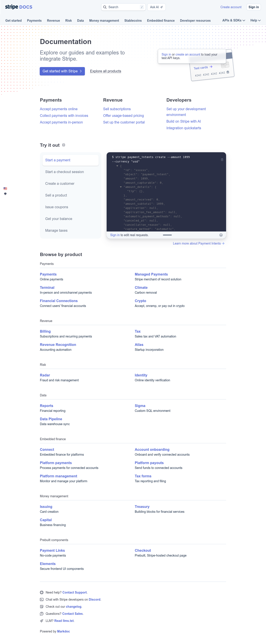Image resolution: width=266 pixels, height=644 pixels.
Task: Open the changelog link
Action: [73, 607]
